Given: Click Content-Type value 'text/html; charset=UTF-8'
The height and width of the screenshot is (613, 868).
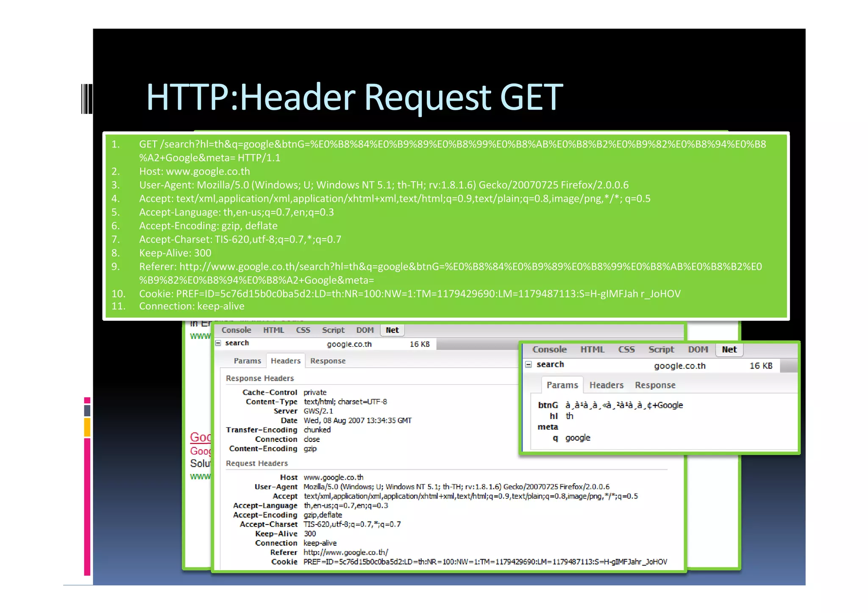Looking at the screenshot, I should tap(345, 402).
